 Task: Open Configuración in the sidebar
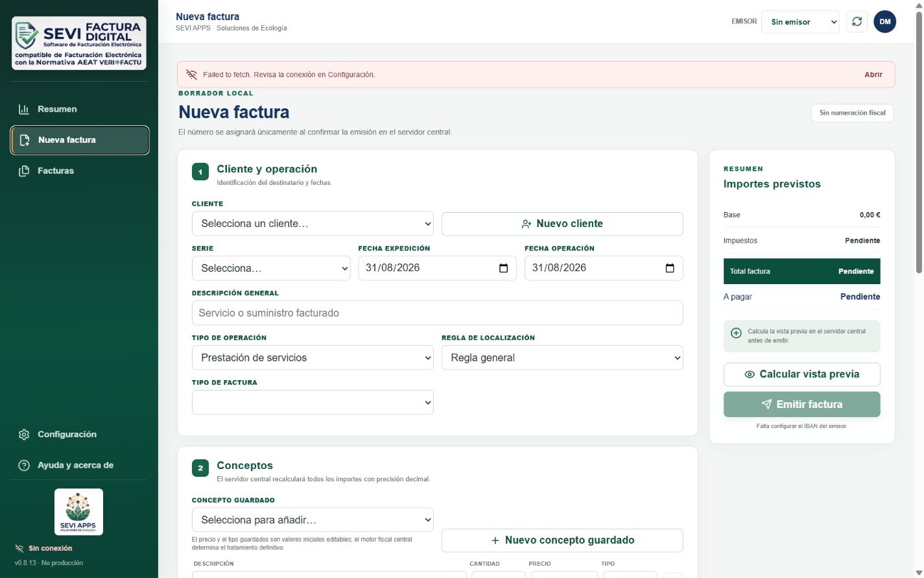(79, 435)
